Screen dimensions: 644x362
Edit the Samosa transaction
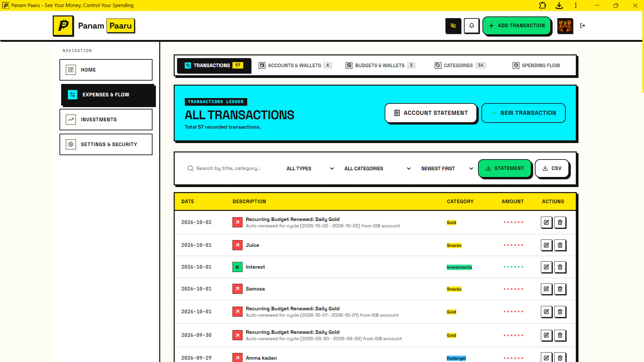546,289
